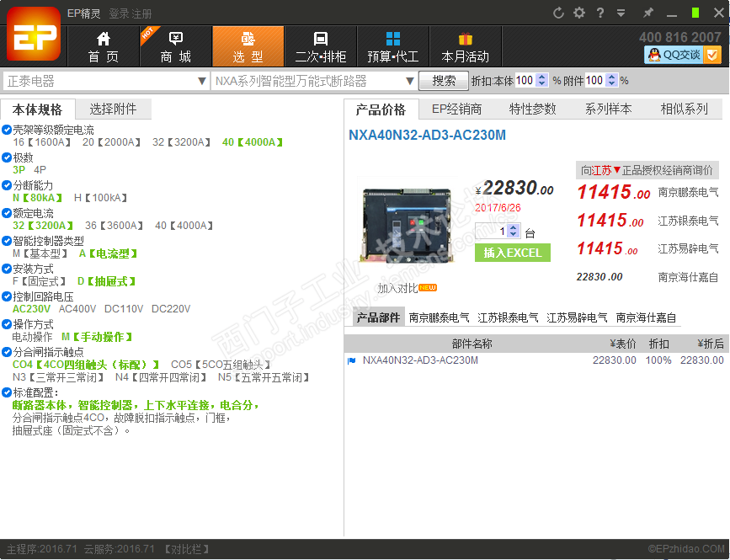Adjust the 本体 discount stepper arrows
The height and width of the screenshot is (560, 730).
click(541, 81)
